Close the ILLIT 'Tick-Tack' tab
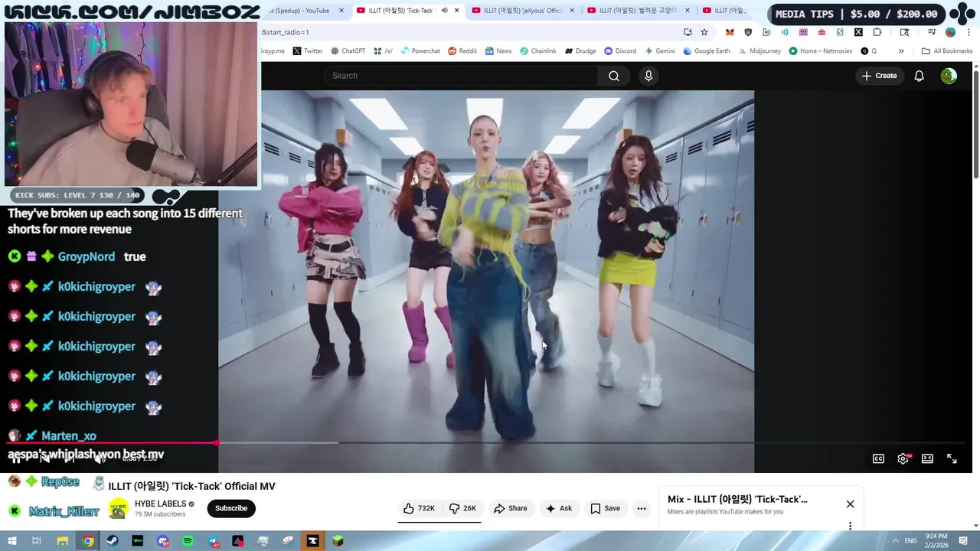Viewport: 980px width, 551px height. click(x=457, y=11)
